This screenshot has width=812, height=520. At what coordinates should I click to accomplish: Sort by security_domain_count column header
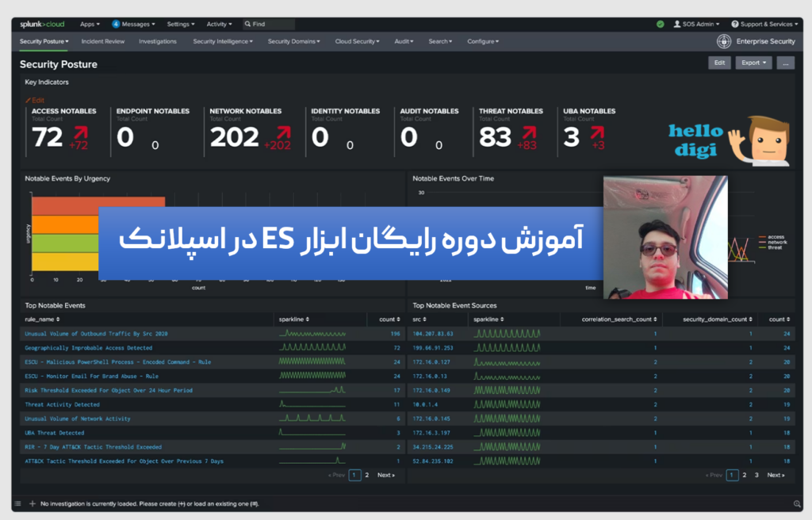717,319
